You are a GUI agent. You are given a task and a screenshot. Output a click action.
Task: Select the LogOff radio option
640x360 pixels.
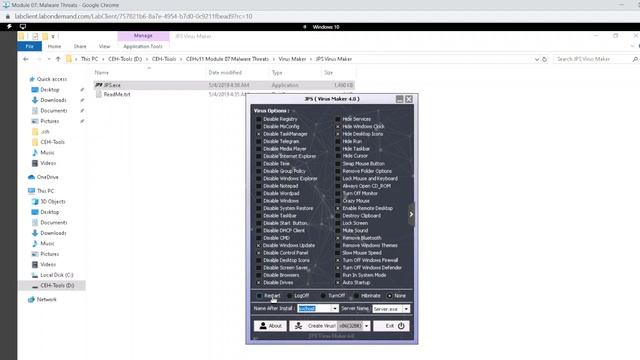pos(290,296)
